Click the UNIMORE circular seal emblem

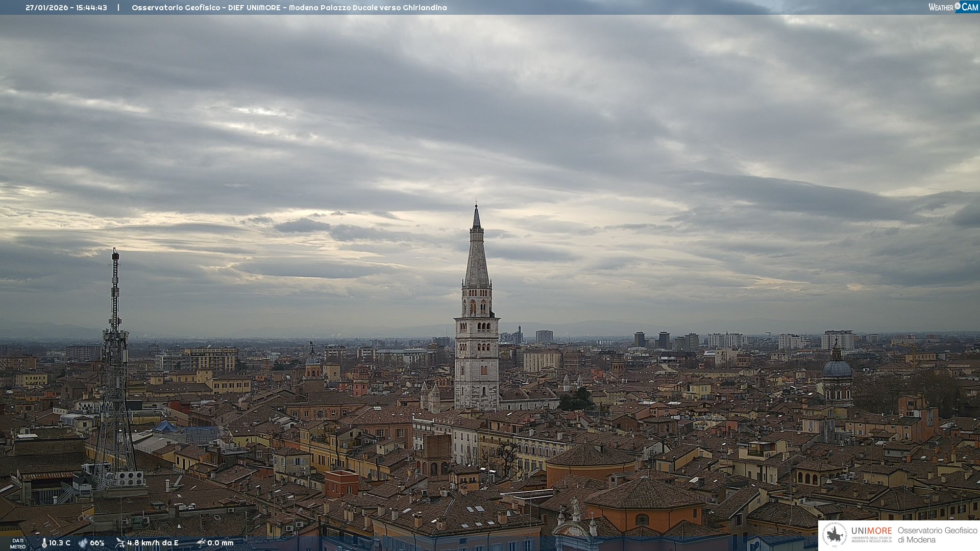coord(835,535)
